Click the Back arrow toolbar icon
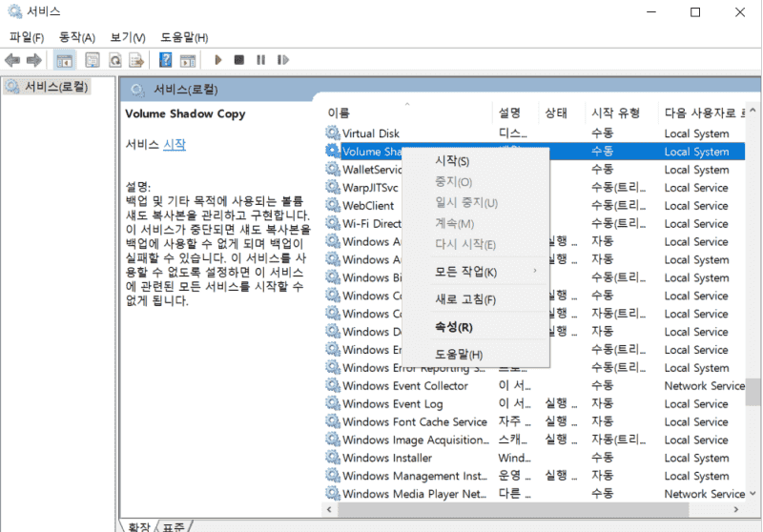The width and height of the screenshot is (763, 532). pos(12,60)
